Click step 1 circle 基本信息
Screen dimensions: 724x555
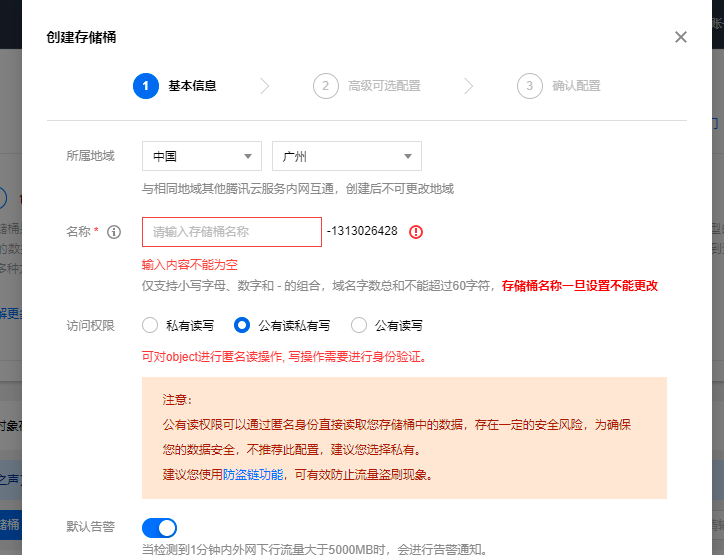145,86
